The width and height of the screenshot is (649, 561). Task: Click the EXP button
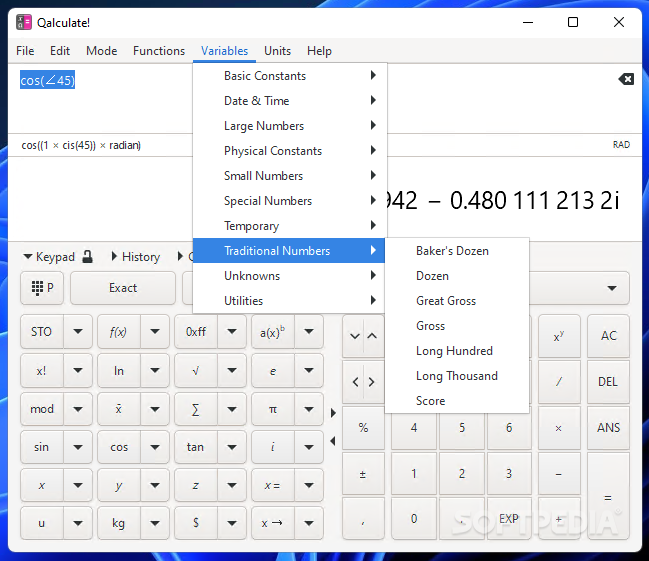(x=509, y=519)
